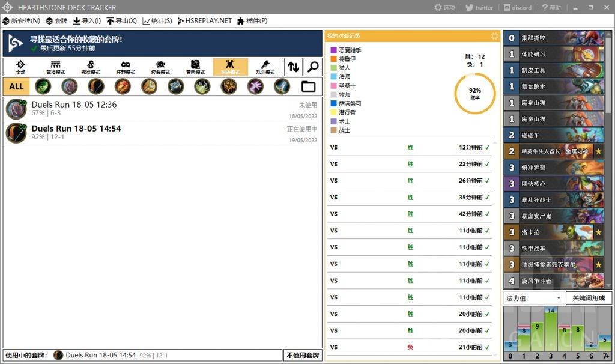Open 导出(X) export menu
This screenshot has width=615, height=364.
coord(121,21)
